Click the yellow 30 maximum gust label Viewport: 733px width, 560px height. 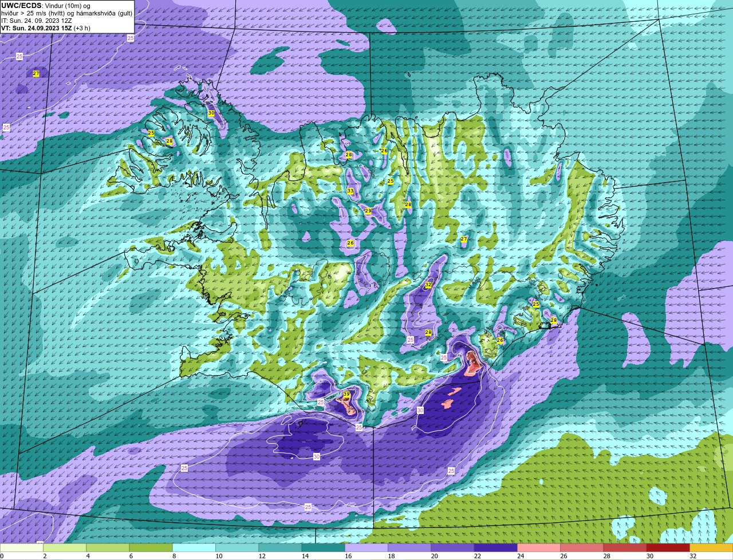pos(211,113)
